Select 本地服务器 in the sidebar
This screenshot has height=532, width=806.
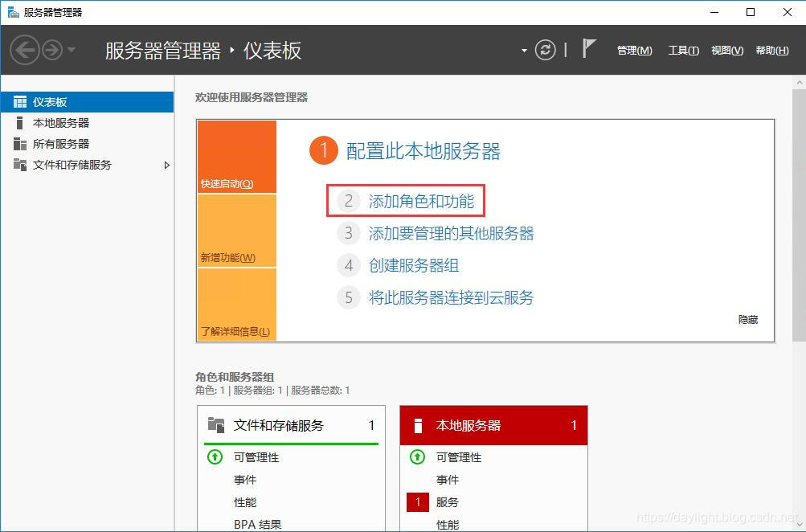(x=87, y=123)
